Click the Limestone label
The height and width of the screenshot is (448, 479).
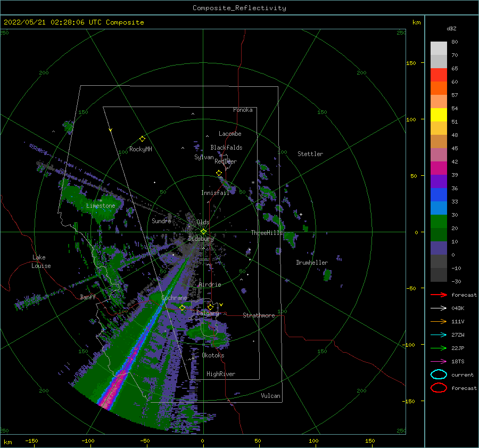[x=101, y=206]
